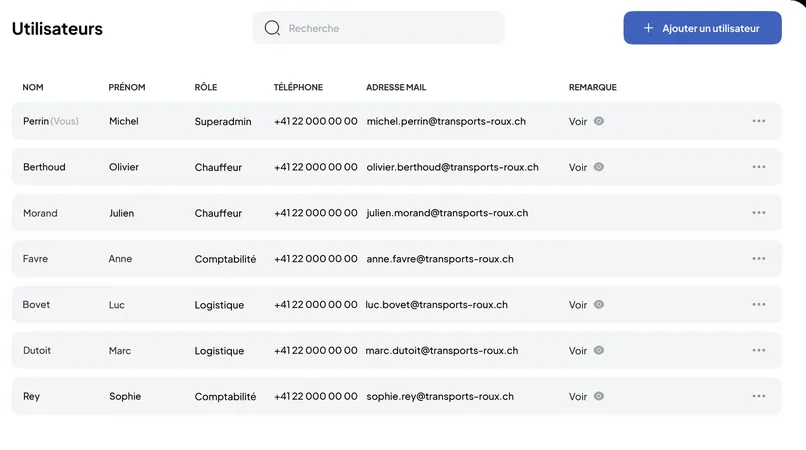The height and width of the screenshot is (450, 806).
Task: Select the name Morand
Action: 40,213
